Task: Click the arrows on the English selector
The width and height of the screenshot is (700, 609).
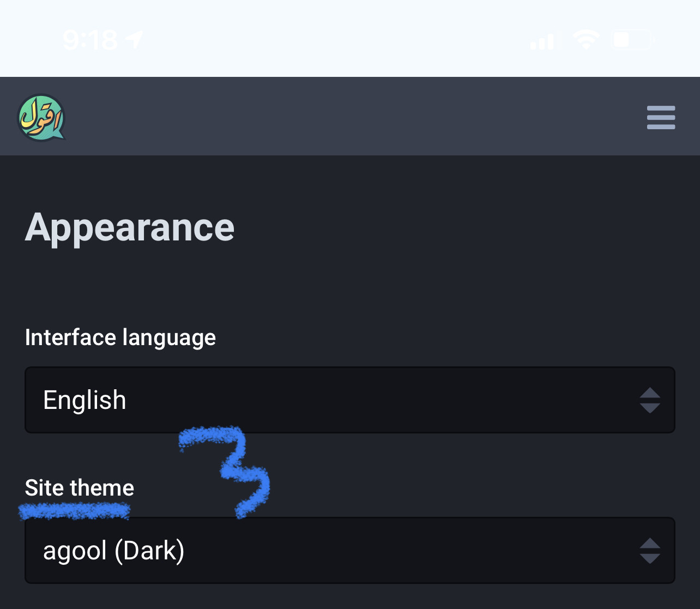Action: point(650,400)
